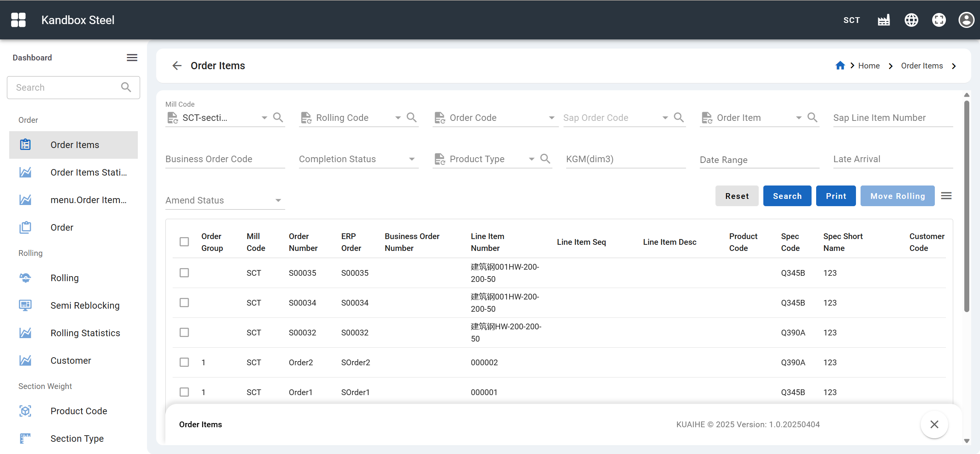Open the user account avatar icon
Viewport: 980px width, 454px height.
966,20
